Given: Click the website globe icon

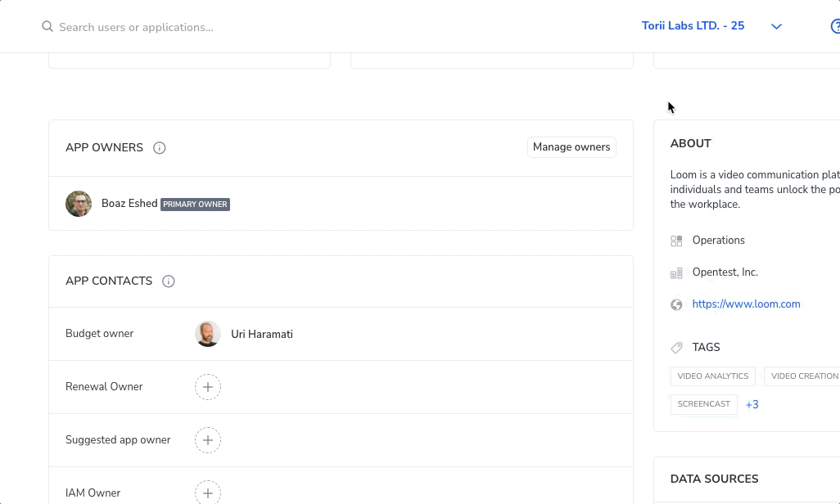Looking at the screenshot, I should click(676, 304).
